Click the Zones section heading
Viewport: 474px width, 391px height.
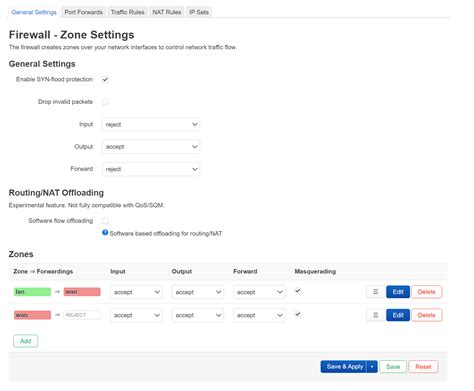click(x=21, y=254)
